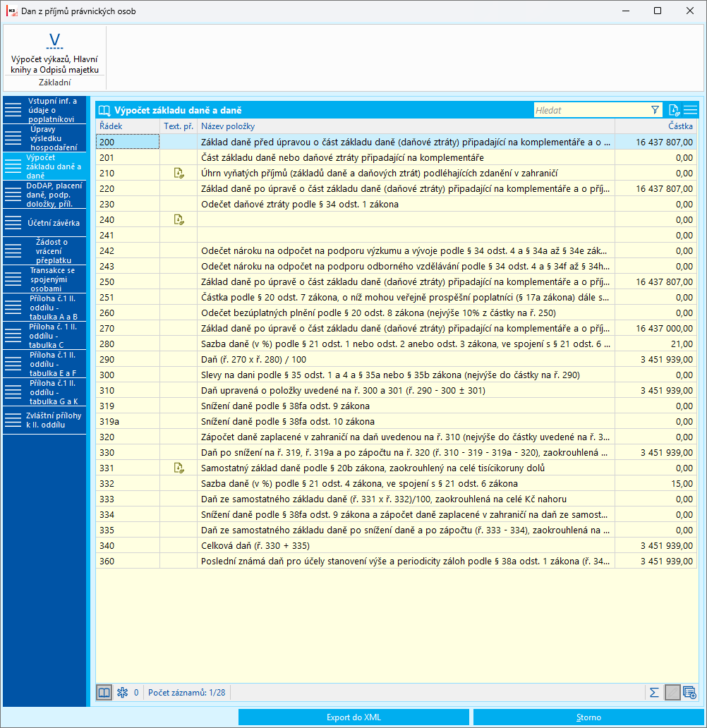The width and height of the screenshot is (707, 728).
Task: Minimize the Daň z příjmů window
Action: click(x=626, y=11)
